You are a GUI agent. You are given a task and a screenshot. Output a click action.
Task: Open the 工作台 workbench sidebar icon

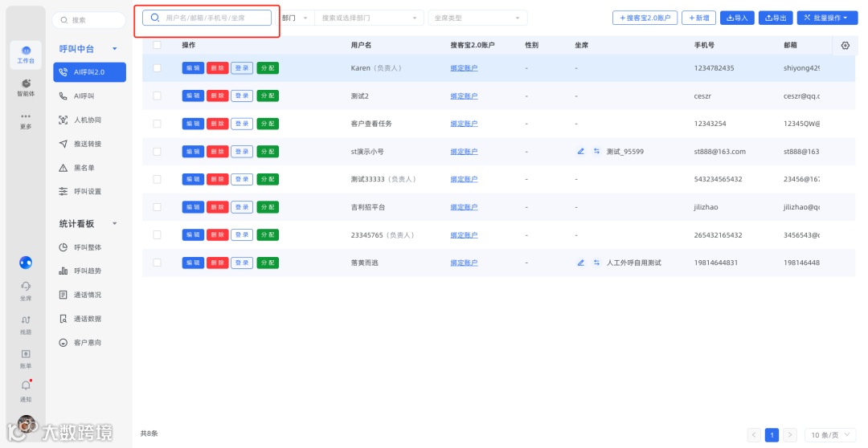[26, 55]
